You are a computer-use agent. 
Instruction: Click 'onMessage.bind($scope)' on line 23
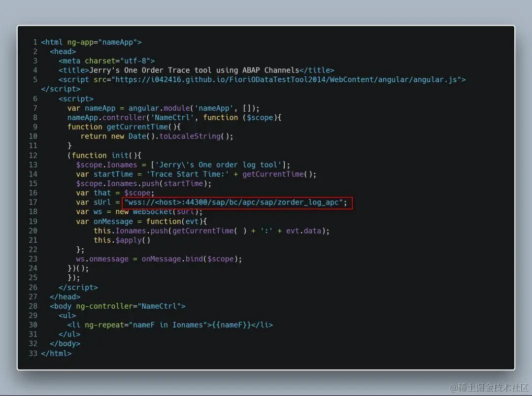click(190, 259)
